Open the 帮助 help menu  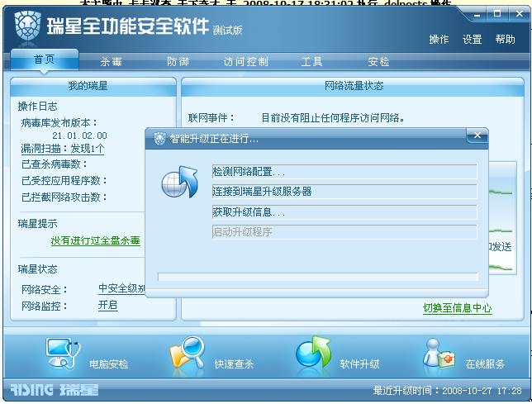pyautogui.click(x=505, y=40)
